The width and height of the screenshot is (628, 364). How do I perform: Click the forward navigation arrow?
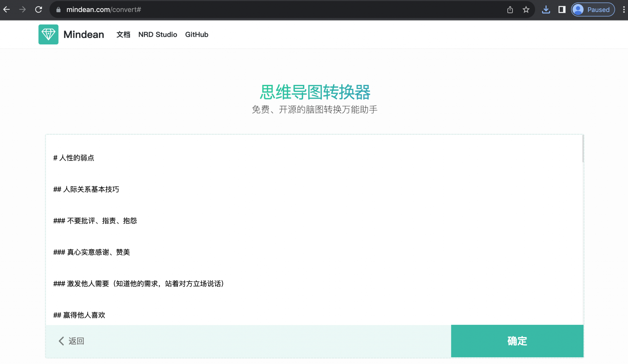[22, 9]
